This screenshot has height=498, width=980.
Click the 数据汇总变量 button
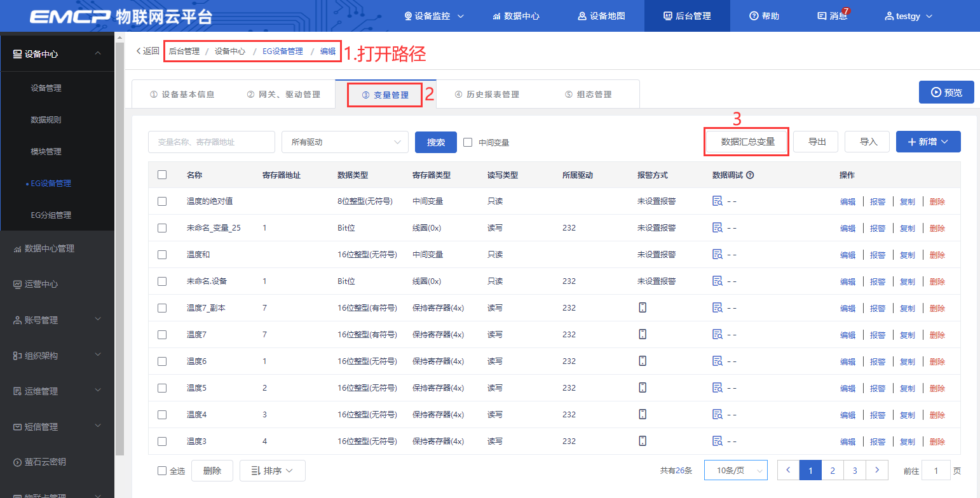(x=747, y=142)
